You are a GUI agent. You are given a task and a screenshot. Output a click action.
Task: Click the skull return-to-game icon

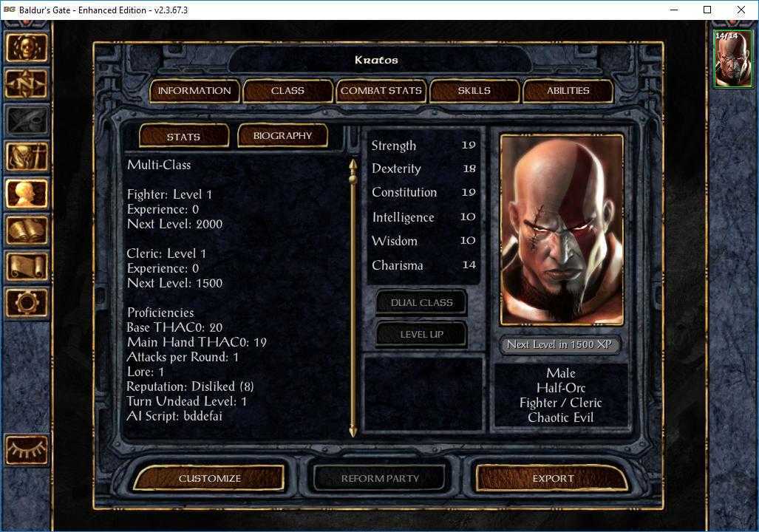pyautogui.click(x=27, y=47)
